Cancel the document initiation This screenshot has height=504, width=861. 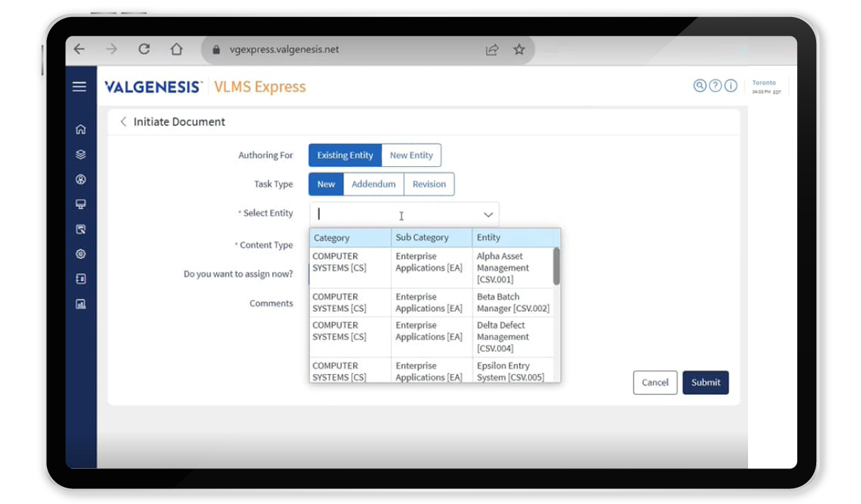point(654,382)
